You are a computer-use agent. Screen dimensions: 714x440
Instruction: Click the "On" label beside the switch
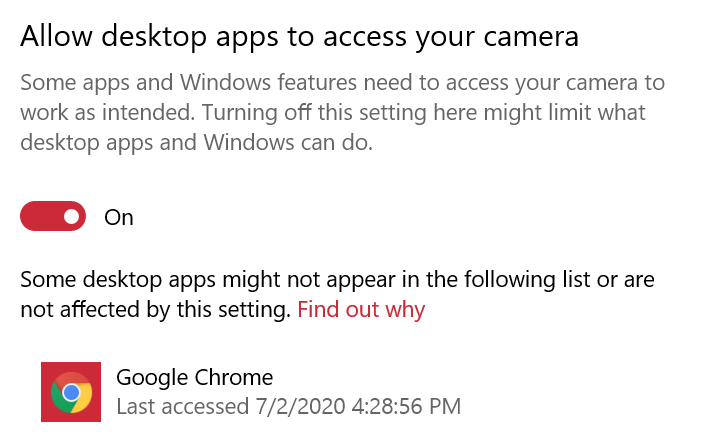coord(119,217)
